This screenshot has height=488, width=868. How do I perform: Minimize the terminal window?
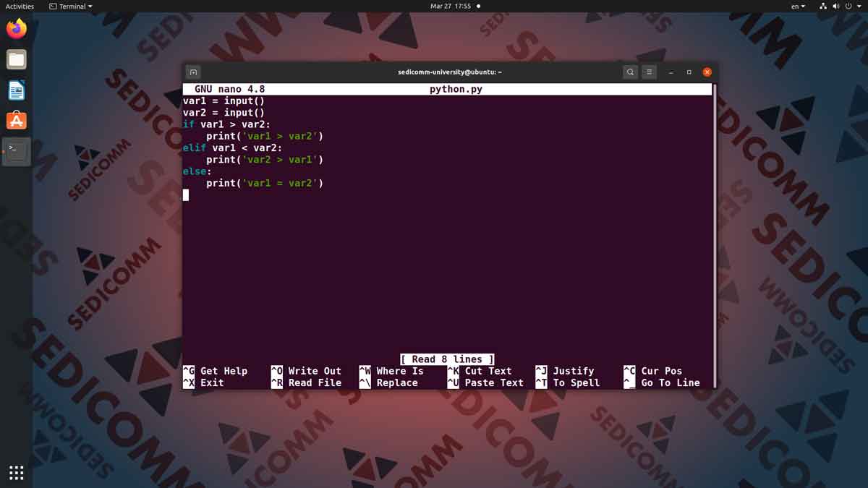(671, 72)
